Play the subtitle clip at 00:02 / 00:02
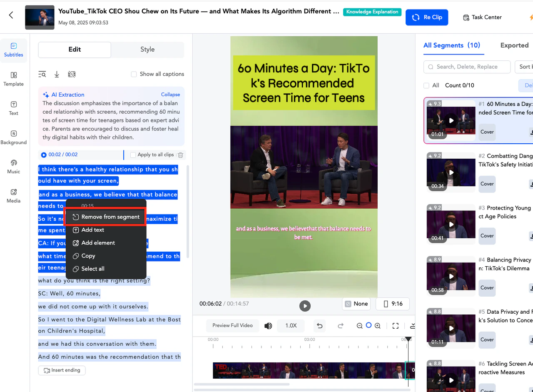This screenshot has width=533, height=392. click(44, 155)
